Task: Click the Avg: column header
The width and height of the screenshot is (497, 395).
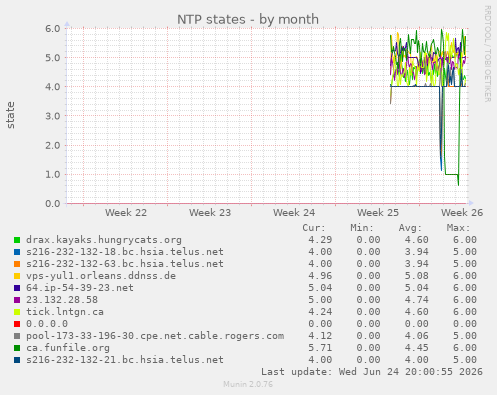Action: (410, 228)
